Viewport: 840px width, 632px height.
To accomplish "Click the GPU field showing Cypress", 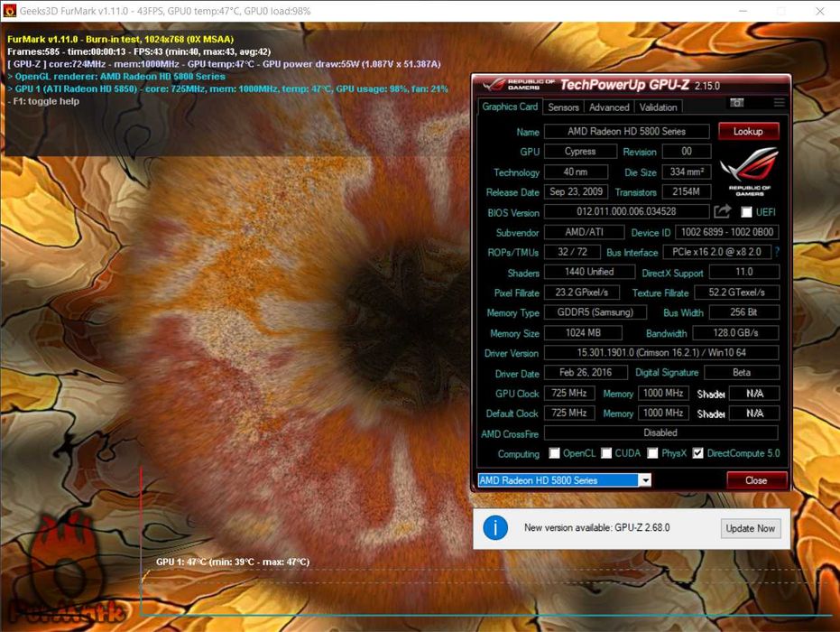I will pyautogui.click(x=580, y=151).
